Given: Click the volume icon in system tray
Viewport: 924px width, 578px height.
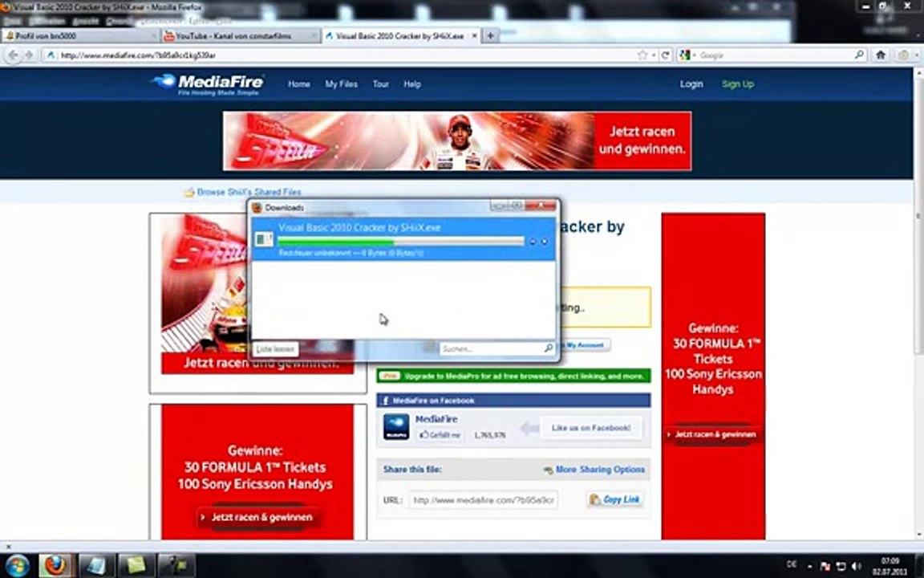Looking at the screenshot, I should pos(857,566).
